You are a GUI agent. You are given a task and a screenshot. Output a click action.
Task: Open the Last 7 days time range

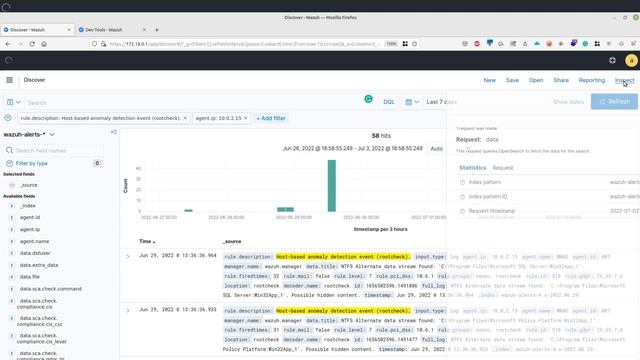coord(441,102)
